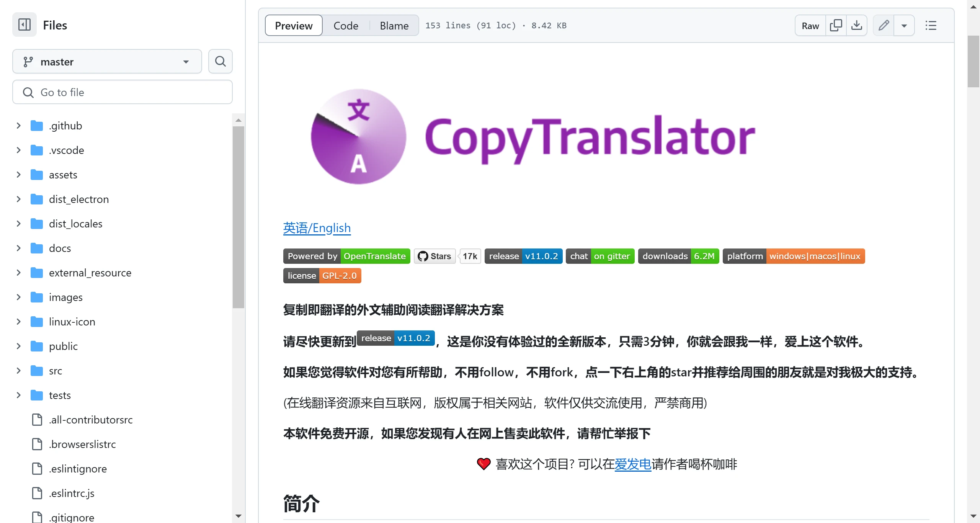
Task: Open the file outline list icon
Action: [931, 25]
